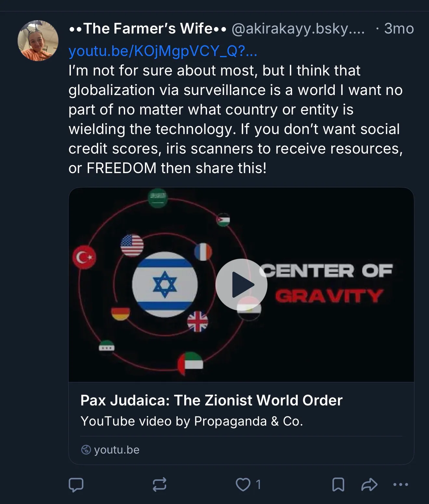Like the post with the heart icon
The width and height of the screenshot is (429, 504).
243,484
